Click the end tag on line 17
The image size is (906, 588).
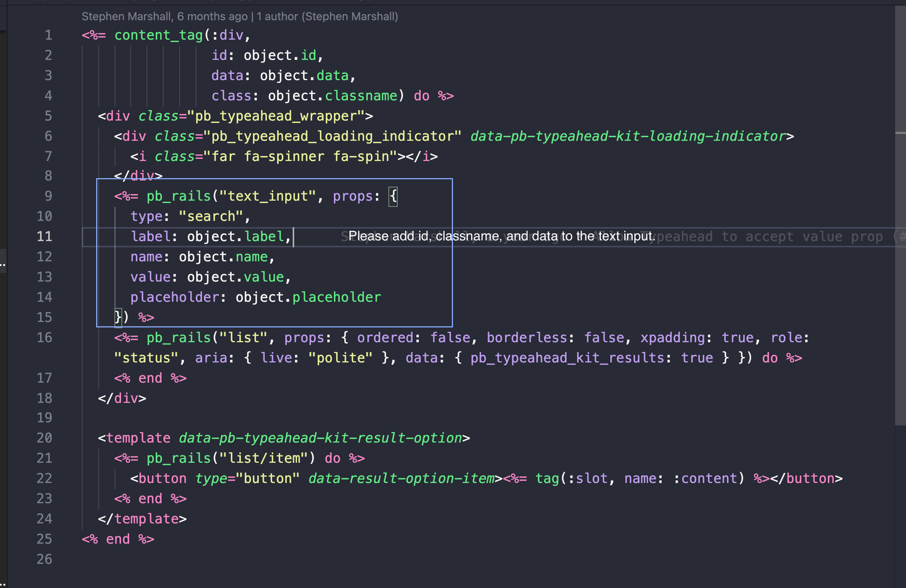pos(151,378)
